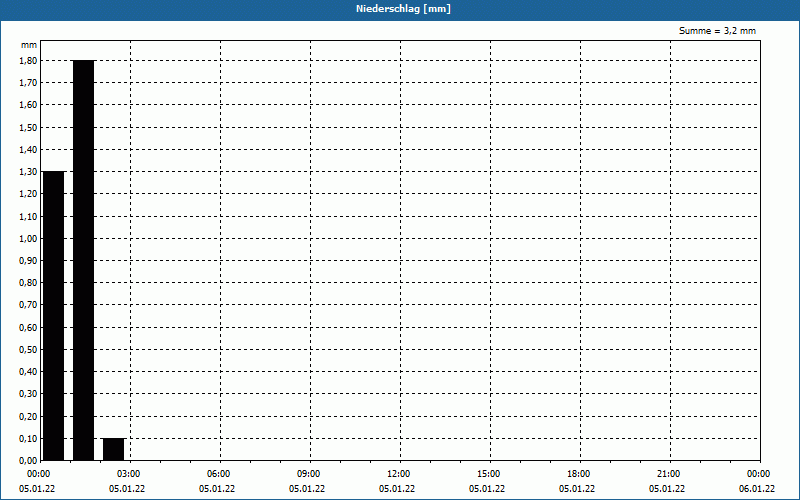Click the tallest 1,80 mm bar
The height and width of the screenshot is (500, 800).
[x=84, y=260]
